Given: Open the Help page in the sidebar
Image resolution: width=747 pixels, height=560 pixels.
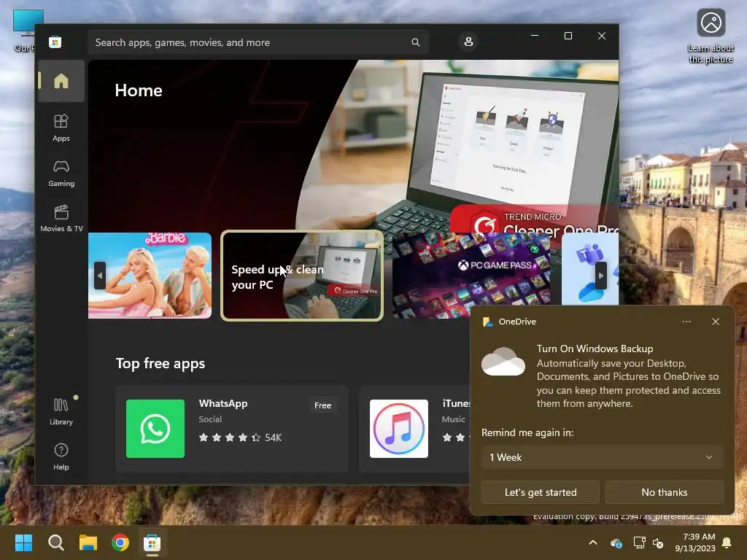Looking at the screenshot, I should [61, 456].
